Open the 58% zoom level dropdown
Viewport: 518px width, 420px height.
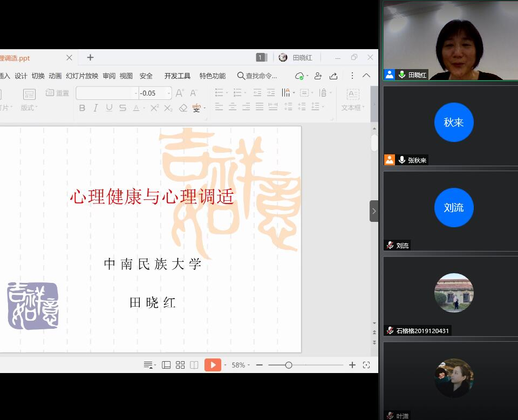(x=241, y=365)
